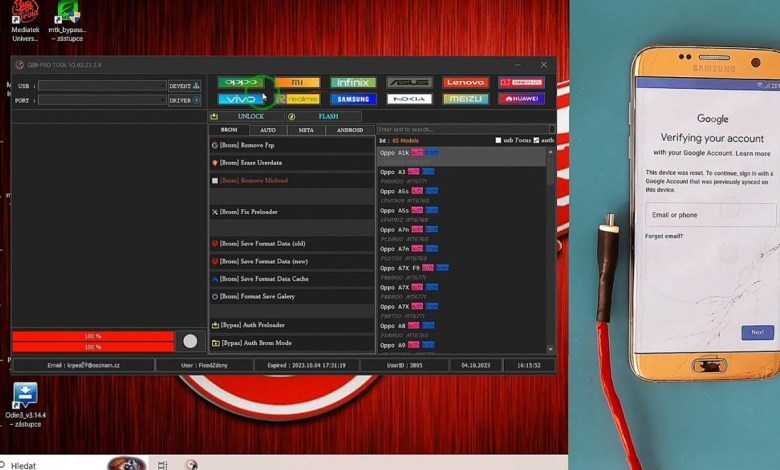Open the BROM tab

pos(229,130)
